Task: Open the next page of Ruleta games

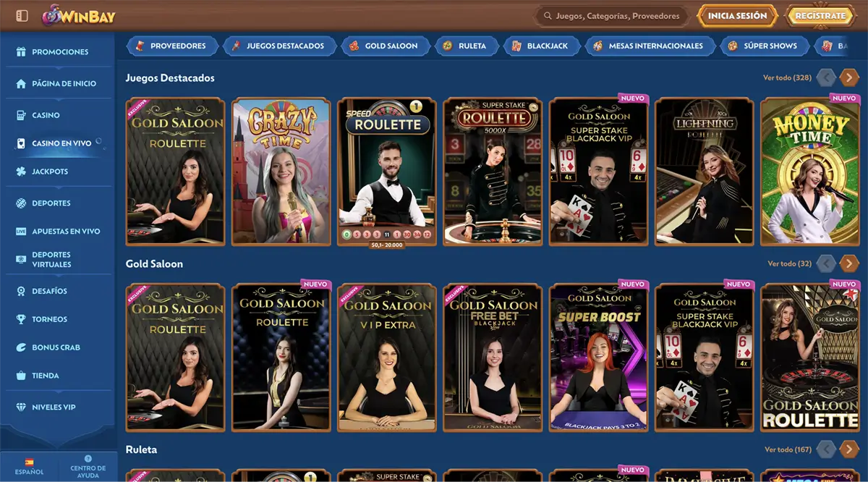Action: [849, 449]
